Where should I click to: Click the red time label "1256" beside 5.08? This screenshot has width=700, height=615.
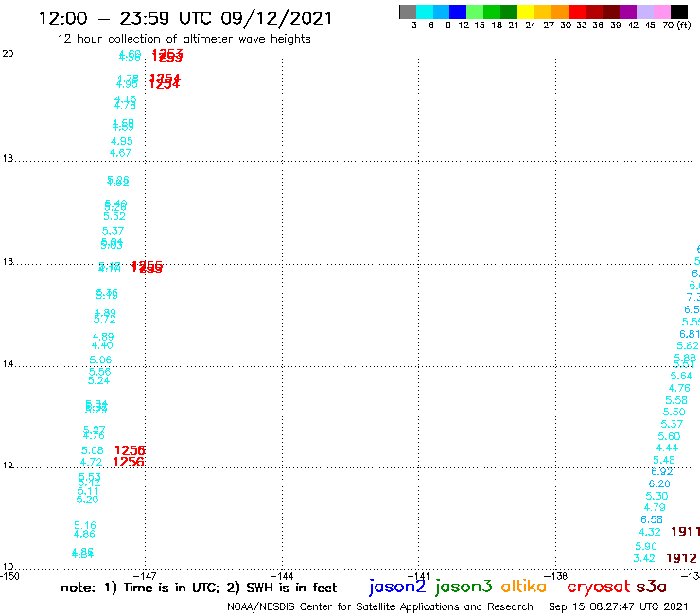point(130,450)
